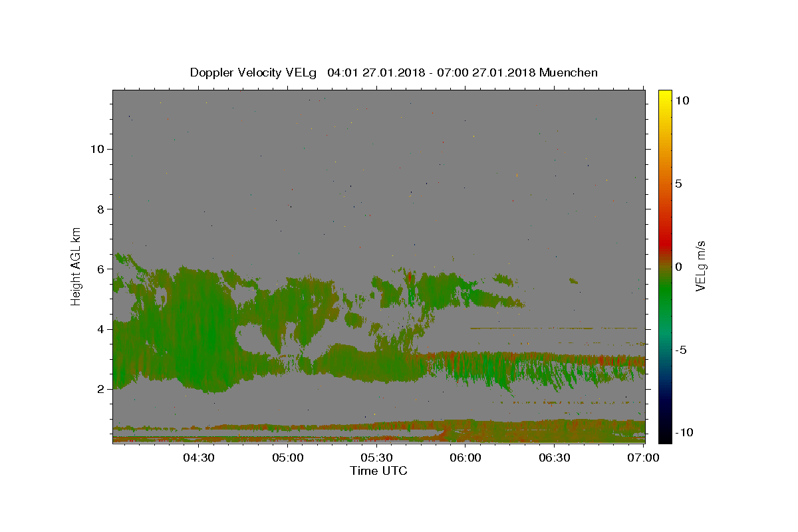Viewport: 798px width, 532px height.
Task: Click the height axis label 10
Action: tap(97, 149)
